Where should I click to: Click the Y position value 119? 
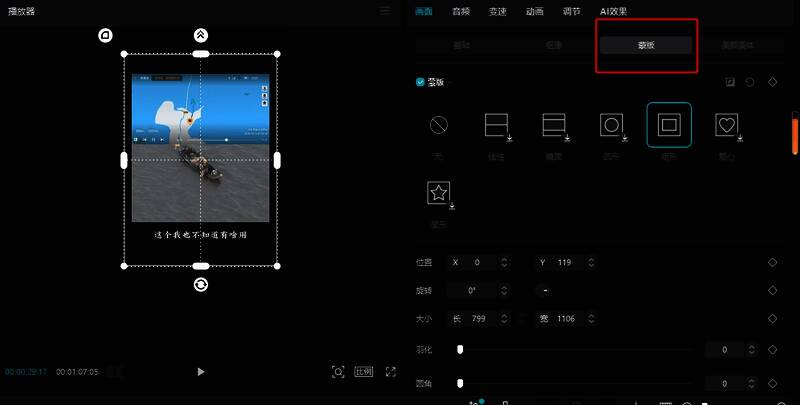point(564,262)
